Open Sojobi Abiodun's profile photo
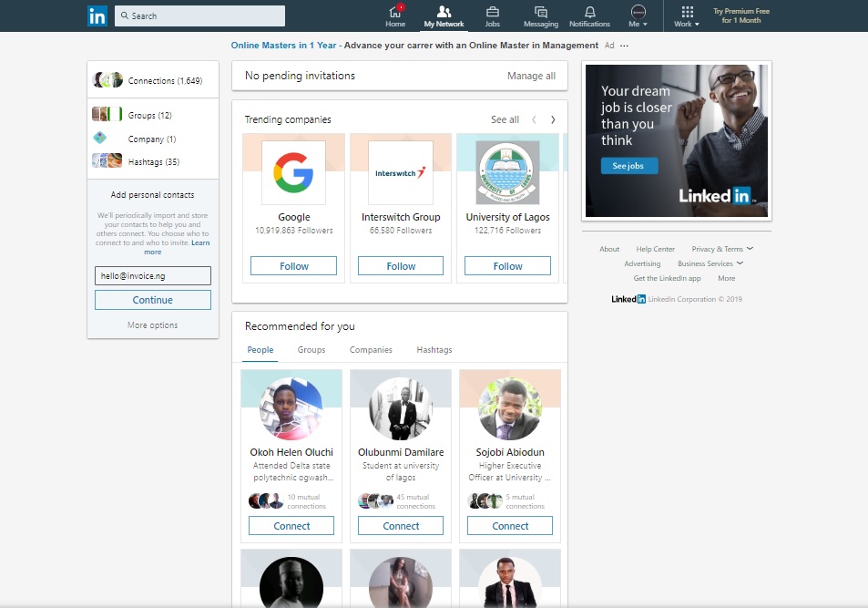Image resolution: width=868 pixels, height=608 pixels. 510,409
